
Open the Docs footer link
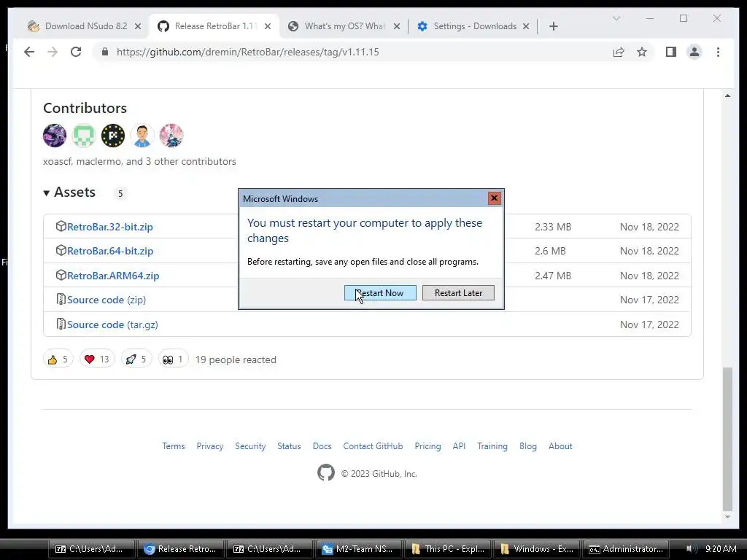pos(322,446)
